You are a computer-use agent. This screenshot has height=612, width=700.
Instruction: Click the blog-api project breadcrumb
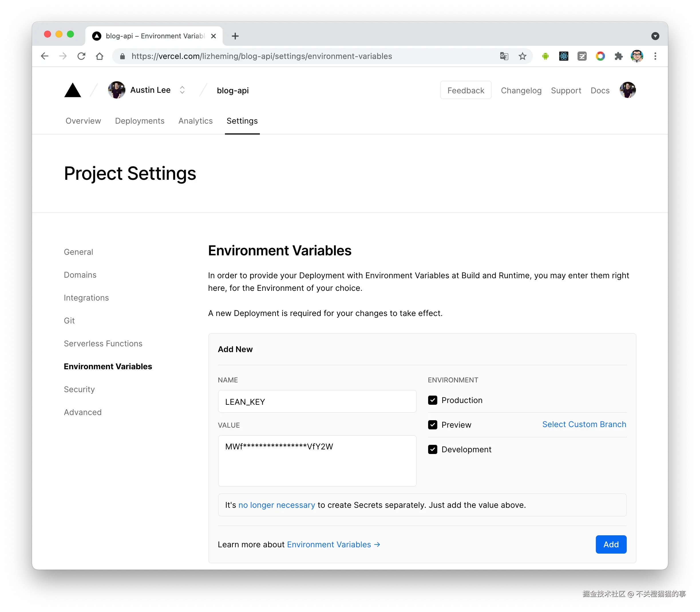tap(233, 90)
